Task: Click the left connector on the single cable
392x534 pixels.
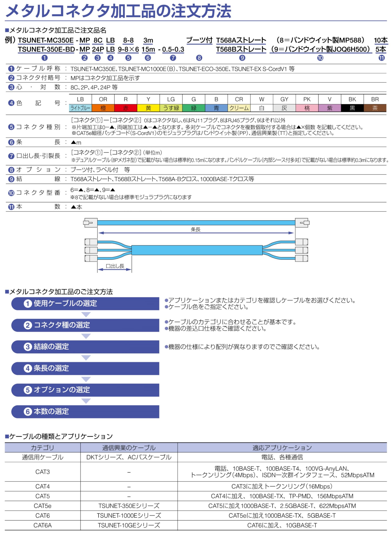Action: pyautogui.click(x=90, y=223)
